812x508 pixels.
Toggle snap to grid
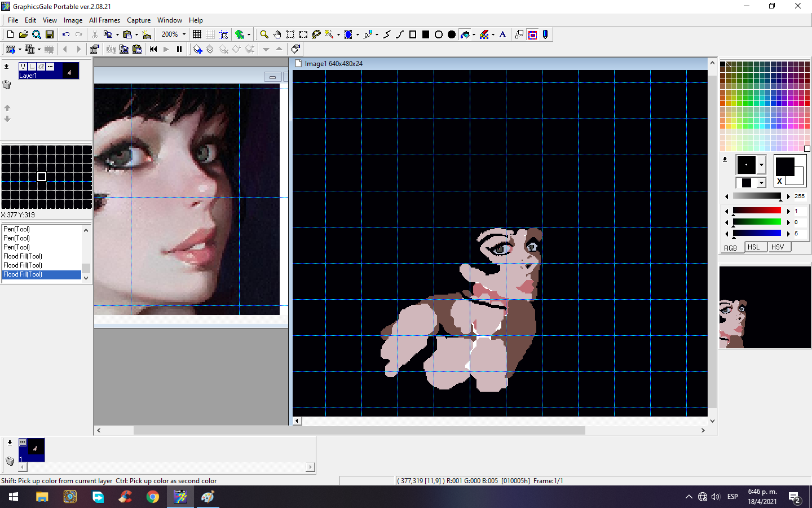223,34
